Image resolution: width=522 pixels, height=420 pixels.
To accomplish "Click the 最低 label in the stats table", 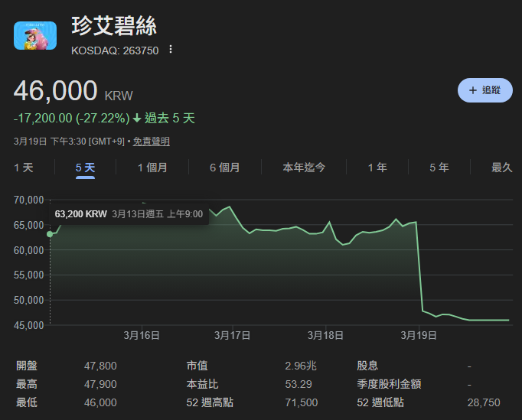I will (27, 402).
